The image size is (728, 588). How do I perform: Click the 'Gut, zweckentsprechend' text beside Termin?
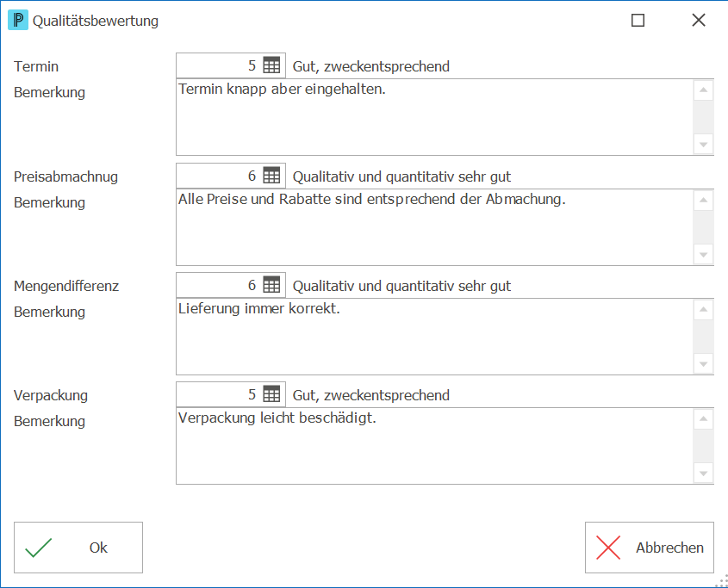(371, 66)
